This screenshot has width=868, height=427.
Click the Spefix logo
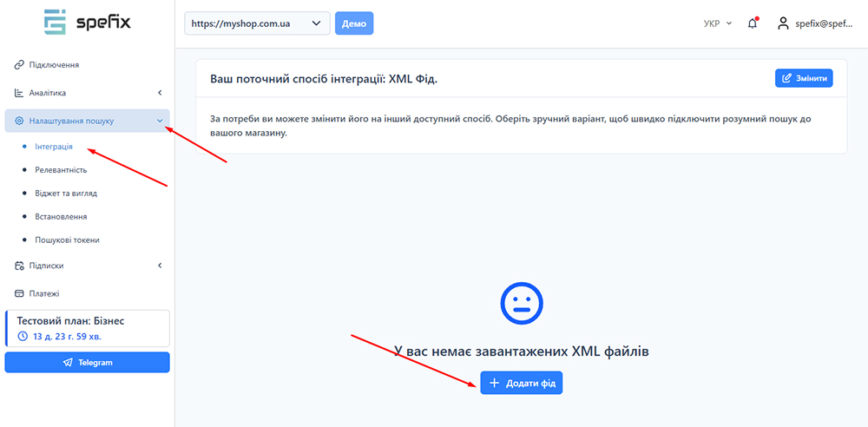click(x=88, y=22)
